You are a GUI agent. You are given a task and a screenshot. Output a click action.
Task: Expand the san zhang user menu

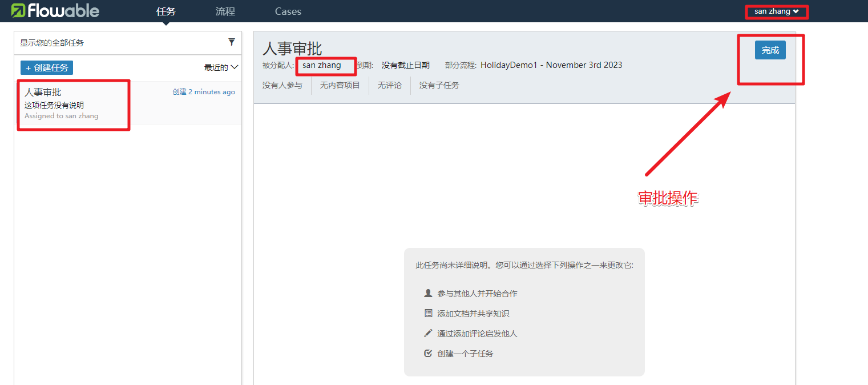pyautogui.click(x=776, y=11)
